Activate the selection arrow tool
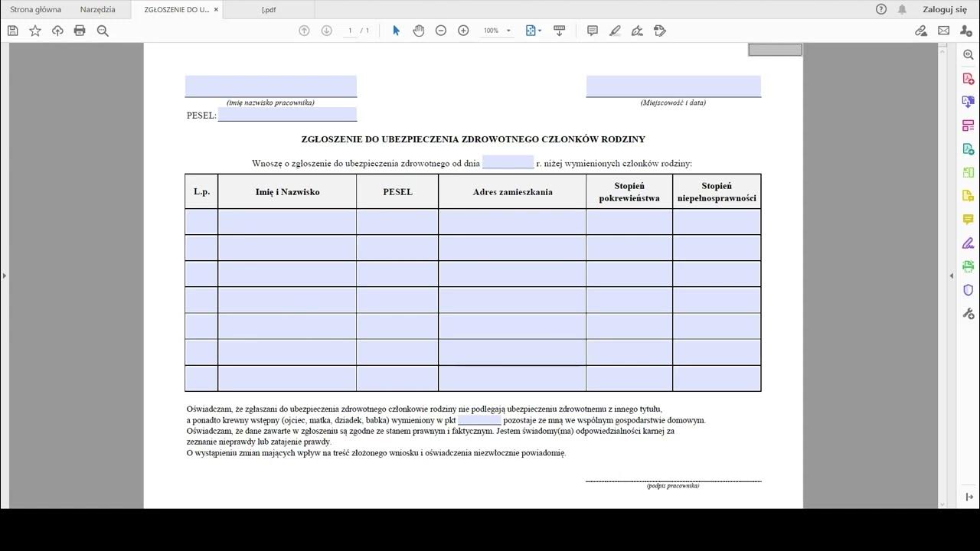Viewport: 980px width, 551px height. [396, 31]
